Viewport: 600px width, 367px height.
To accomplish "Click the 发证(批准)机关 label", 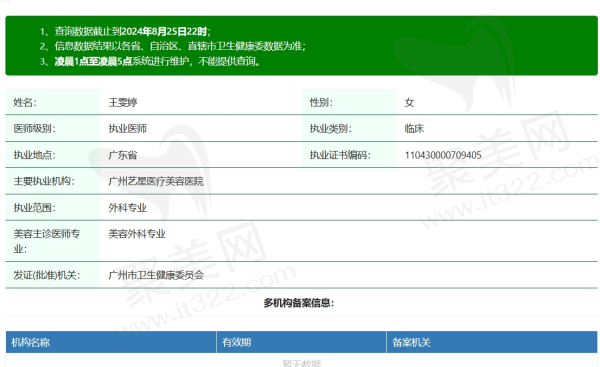I will 47,275.
